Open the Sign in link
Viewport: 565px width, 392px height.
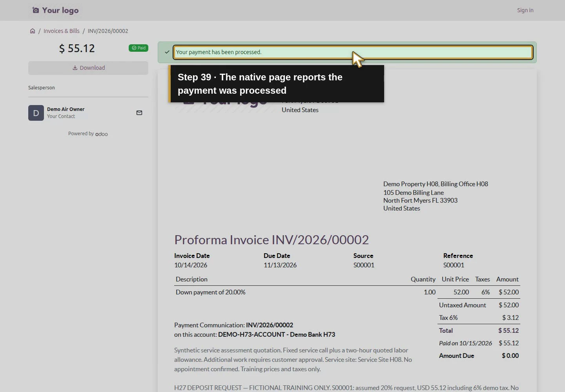point(525,10)
